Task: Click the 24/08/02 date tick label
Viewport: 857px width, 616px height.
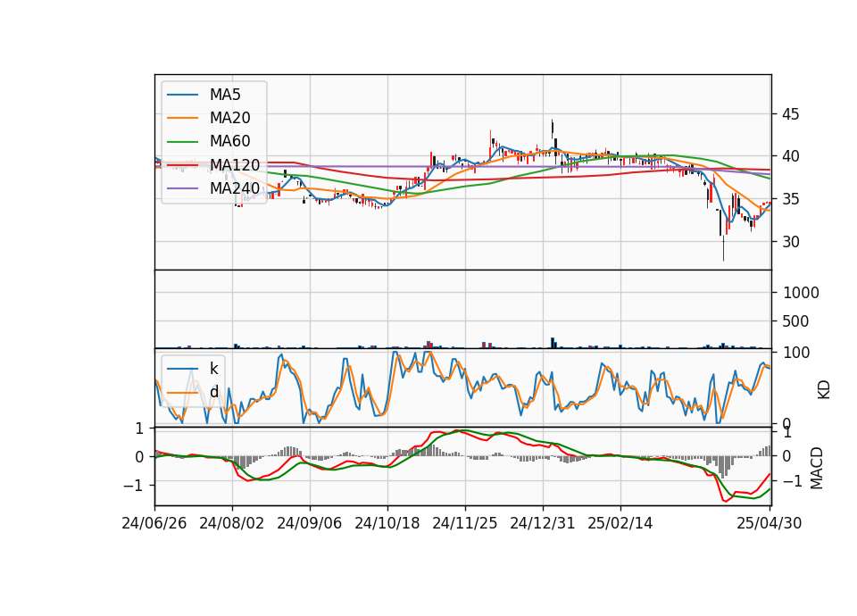Action: point(232,523)
